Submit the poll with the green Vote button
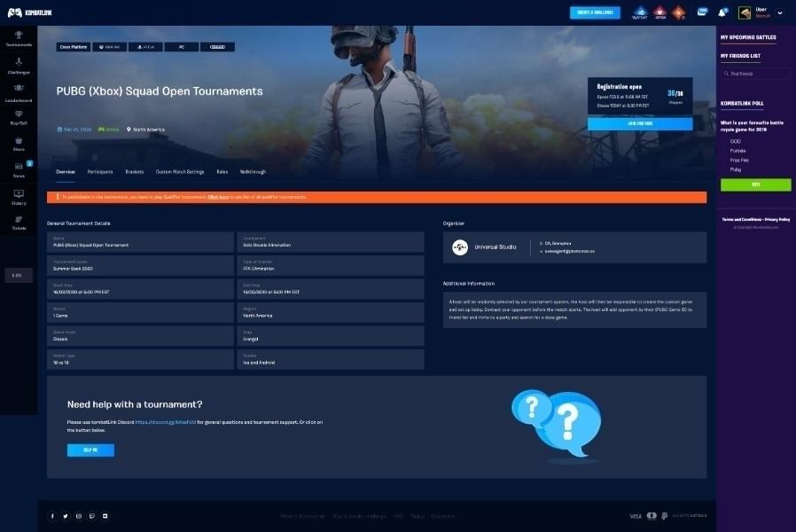This screenshot has height=532, width=796. tap(755, 184)
